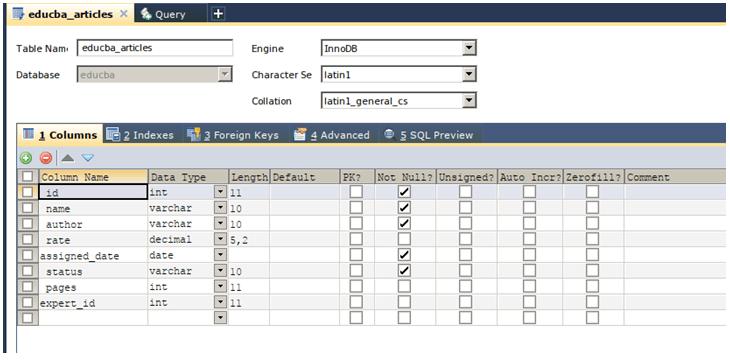Select the pages column name cell
Screen dimensions: 730x360
pyautogui.click(x=93, y=287)
